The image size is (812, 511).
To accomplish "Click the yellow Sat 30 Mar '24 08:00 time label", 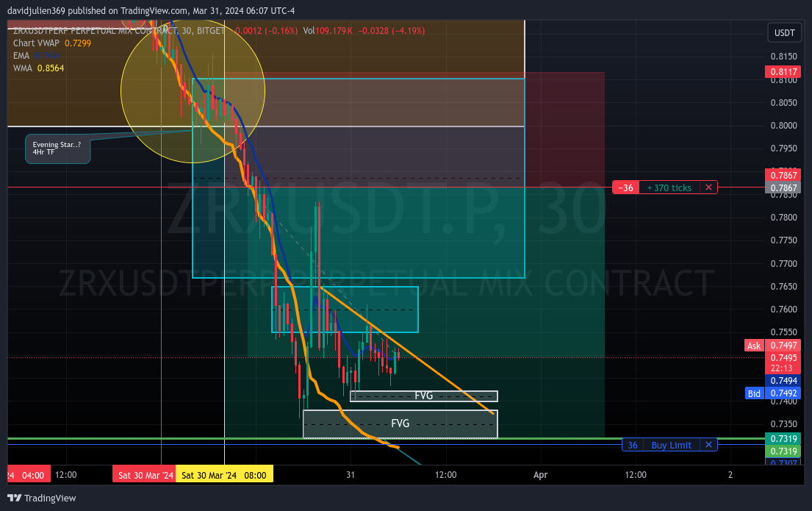I will pyautogui.click(x=223, y=475).
